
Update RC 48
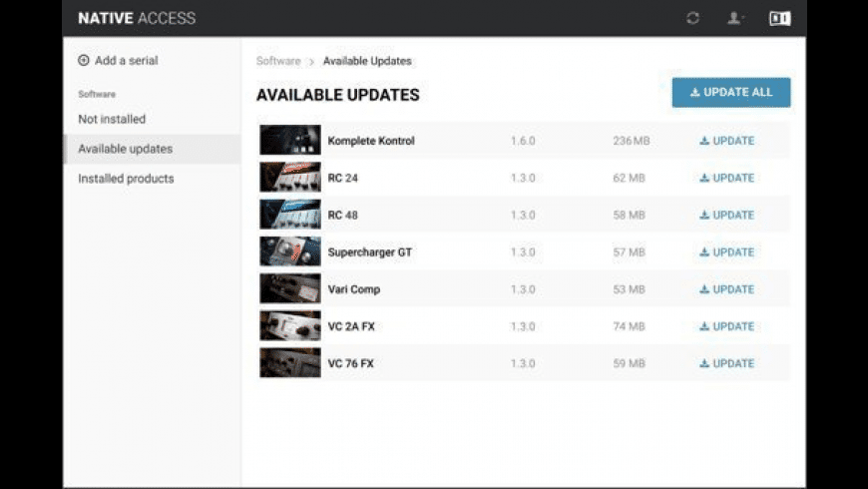[727, 215]
